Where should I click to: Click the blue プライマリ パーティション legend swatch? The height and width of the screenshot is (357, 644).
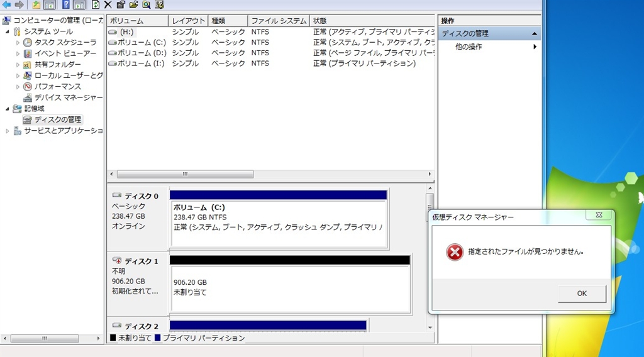pyautogui.click(x=157, y=338)
